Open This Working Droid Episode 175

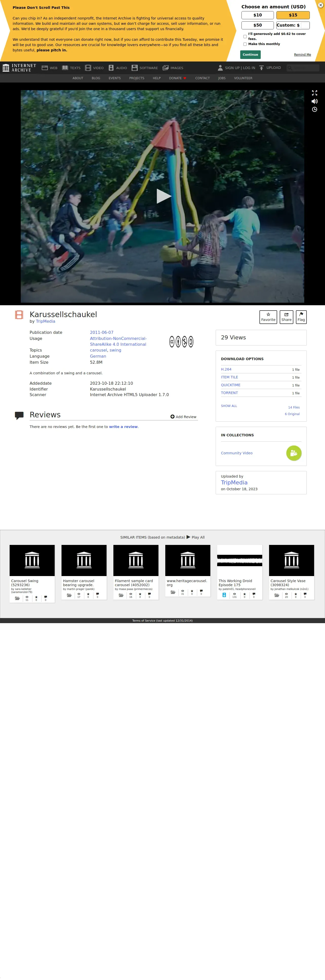coord(239,572)
